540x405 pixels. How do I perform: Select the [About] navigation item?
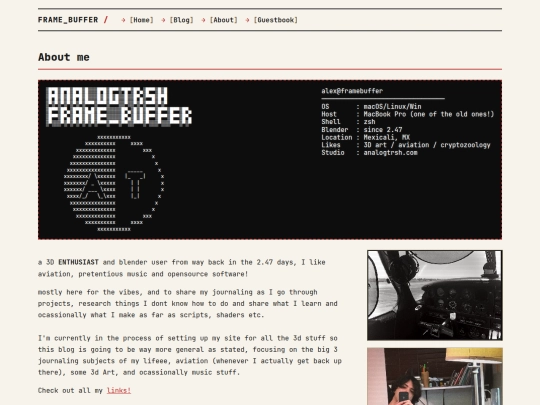224,20
